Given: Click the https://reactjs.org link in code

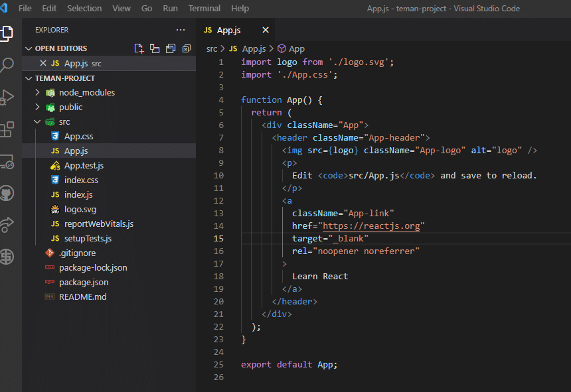Looking at the screenshot, I should click(371, 226).
